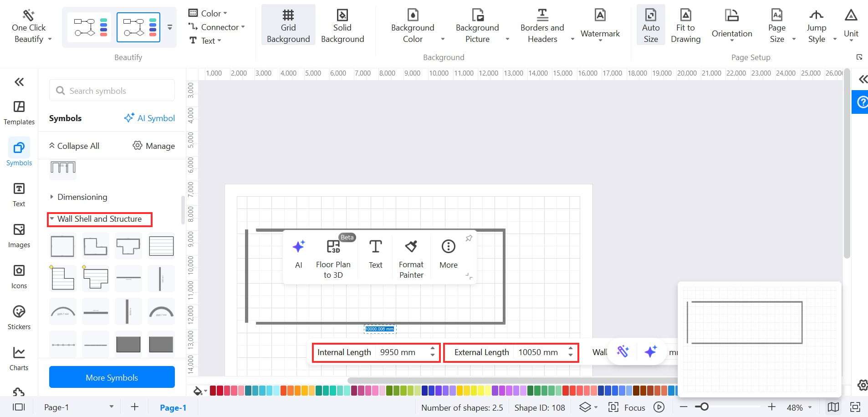Open More options in floating toolbar
This screenshot has height=417, width=868.
point(449,254)
